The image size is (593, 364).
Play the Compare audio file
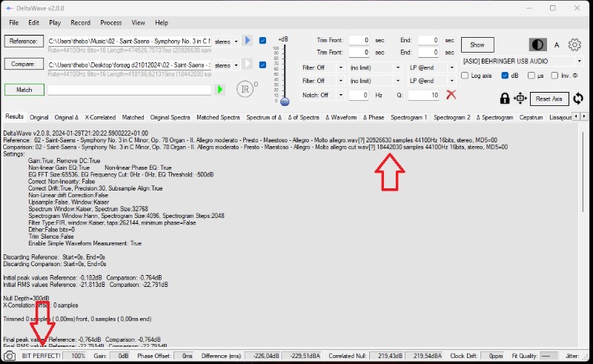248,64
